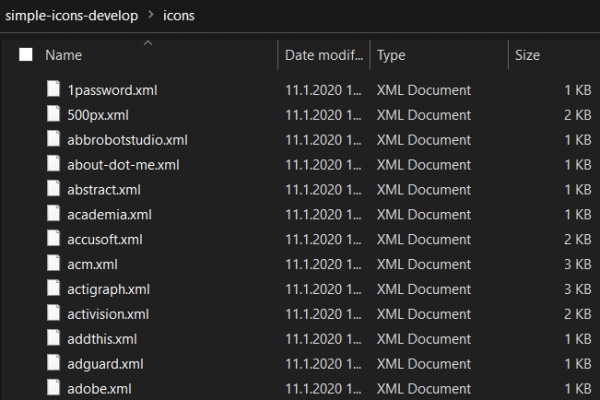Screen dimensions: 600x400
Task: Click the acm.xml file icon
Action: 54,264
